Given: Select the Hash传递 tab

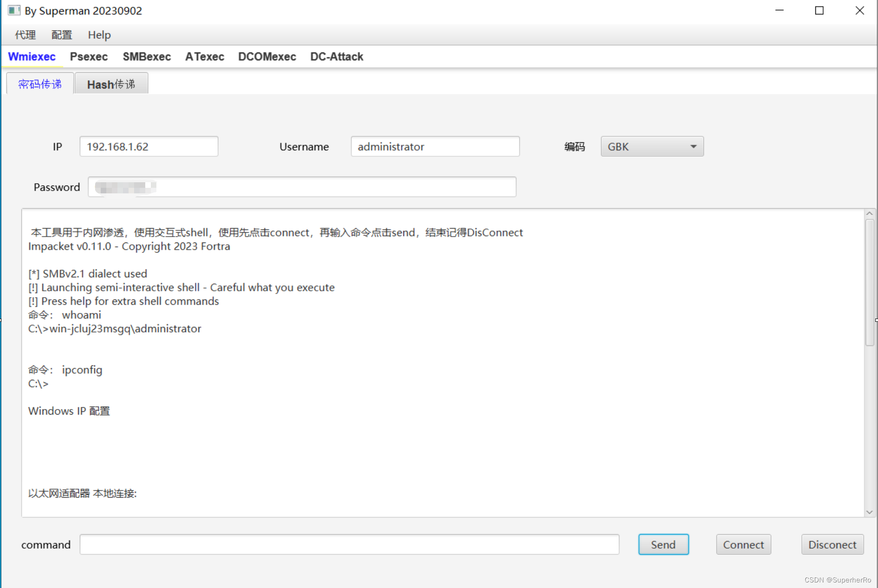Looking at the screenshot, I should point(111,84).
